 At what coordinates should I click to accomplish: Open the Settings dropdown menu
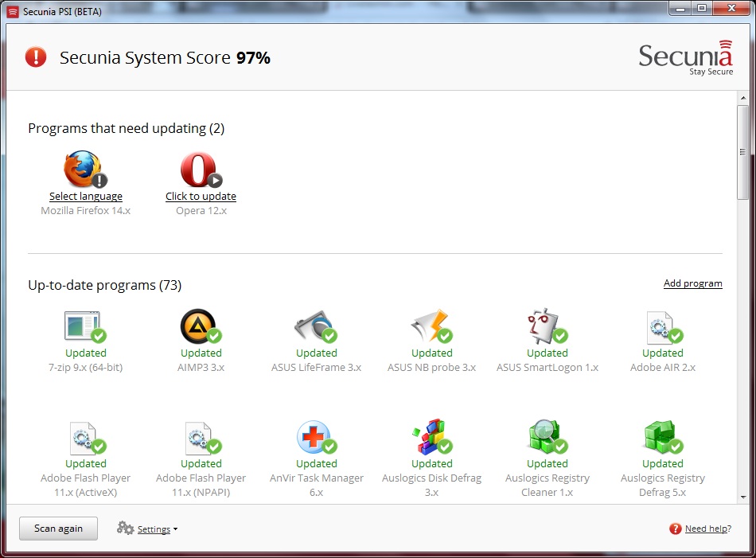tap(158, 529)
